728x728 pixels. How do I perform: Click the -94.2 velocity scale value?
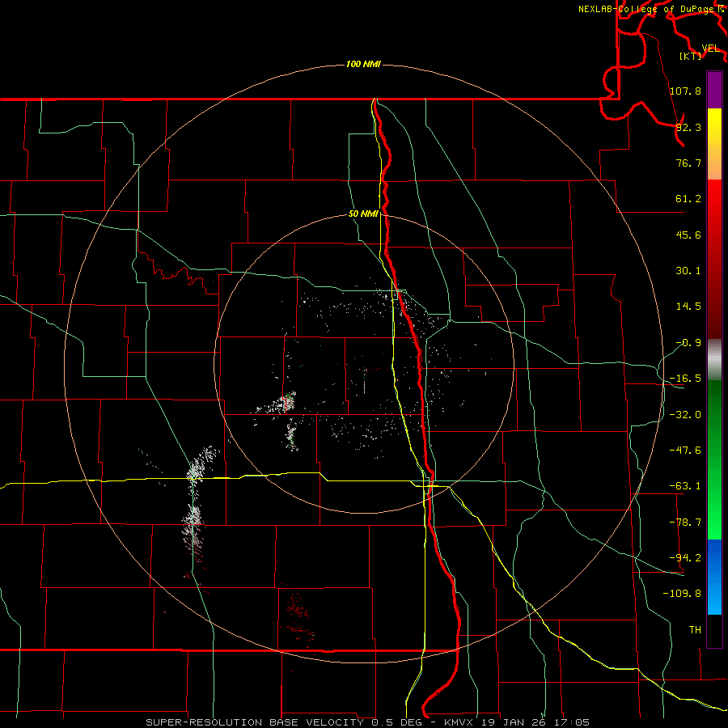[x=685, y=558]
